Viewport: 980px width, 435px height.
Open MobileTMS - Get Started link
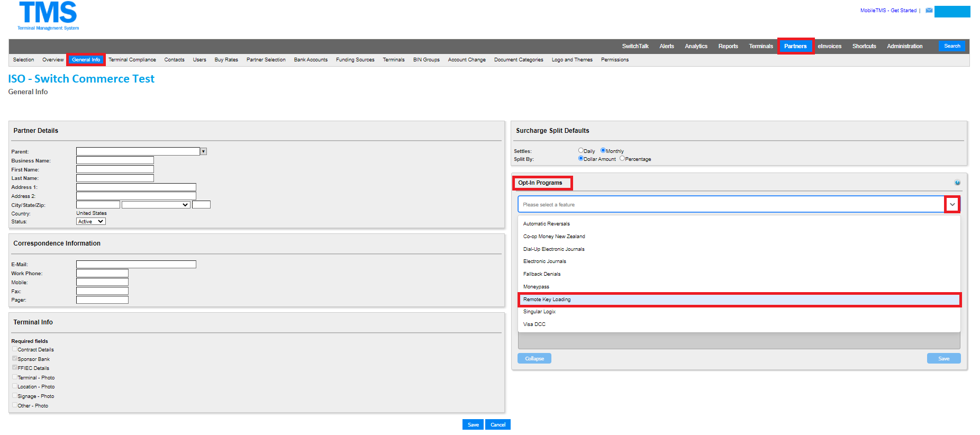pyautogui.click(x=888, y=10)
